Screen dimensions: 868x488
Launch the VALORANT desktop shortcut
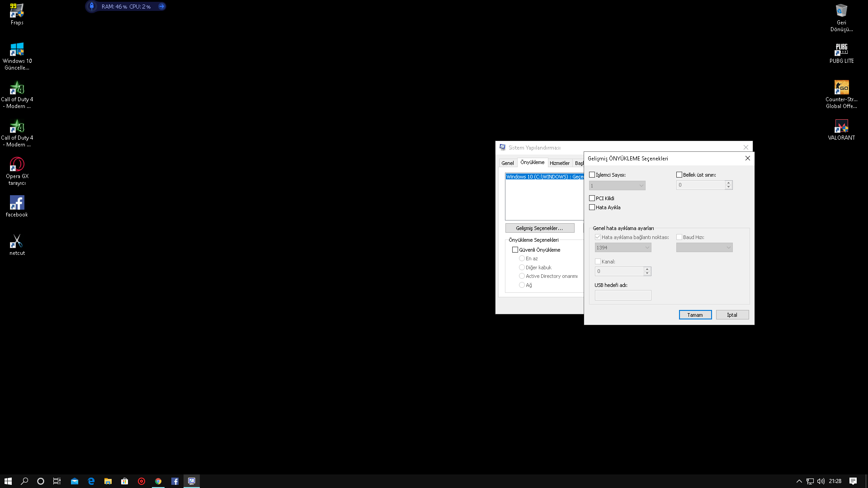click(841, 126)
